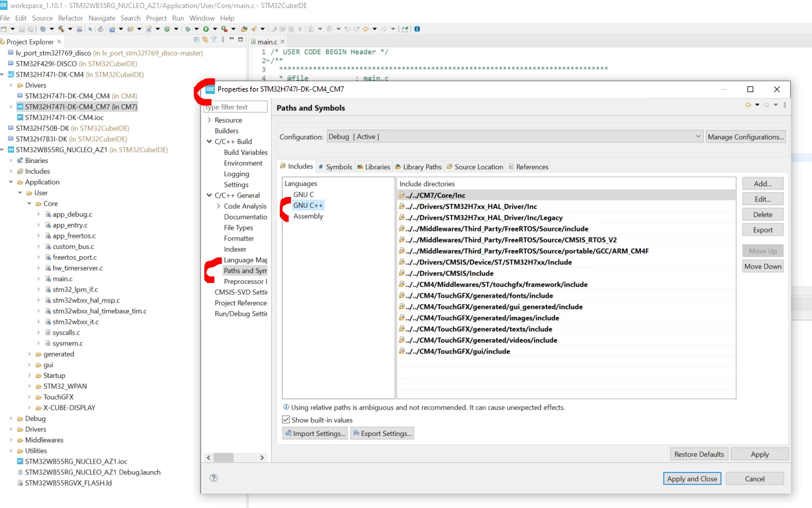Close the Project Explorer view tab

[x=59, y=41]
